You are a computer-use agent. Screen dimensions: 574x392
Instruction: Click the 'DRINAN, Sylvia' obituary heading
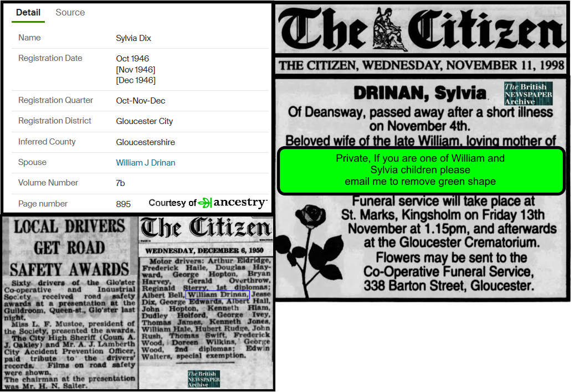[420, 93]
